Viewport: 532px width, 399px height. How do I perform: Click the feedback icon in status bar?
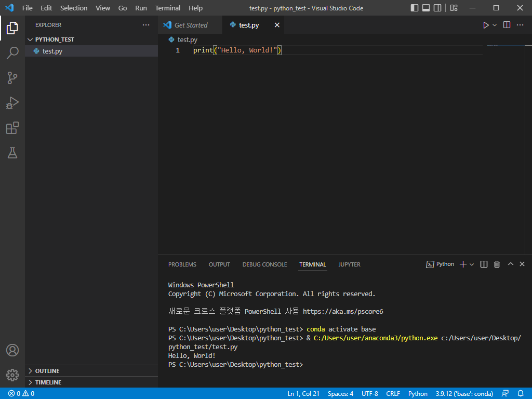(x=505, y=394)
